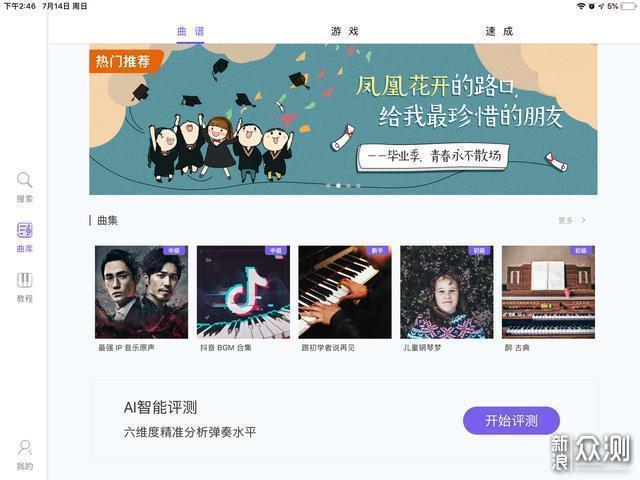
Task: Open the 教程 piano tutorial icon
Action: tap(24, 280)
